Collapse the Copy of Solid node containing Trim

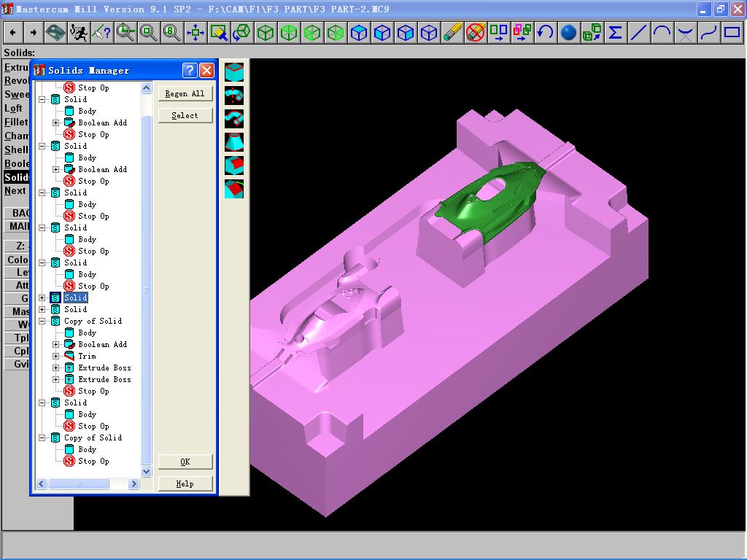42,321
